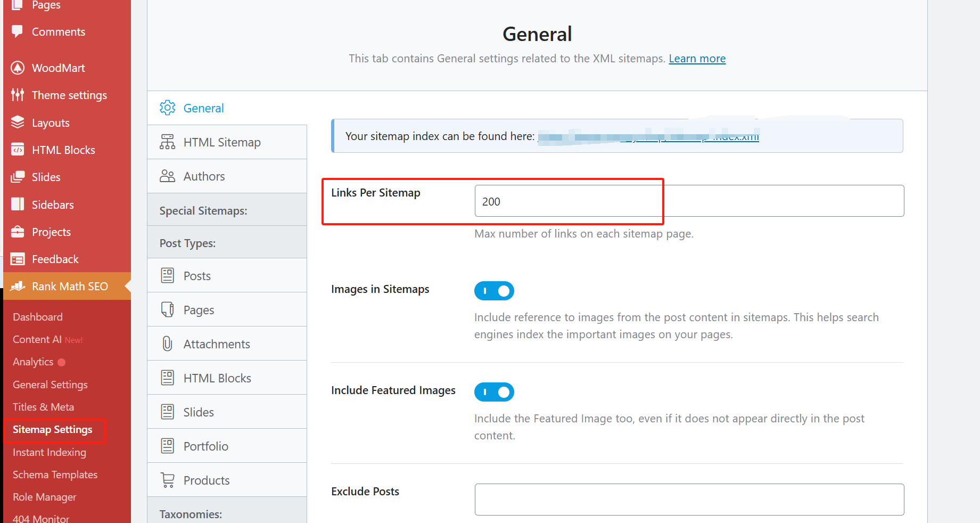This screenshot has height=523, width=980.
Task: Click the HTML Sitemap tab icon
Action: click(167, 142)
